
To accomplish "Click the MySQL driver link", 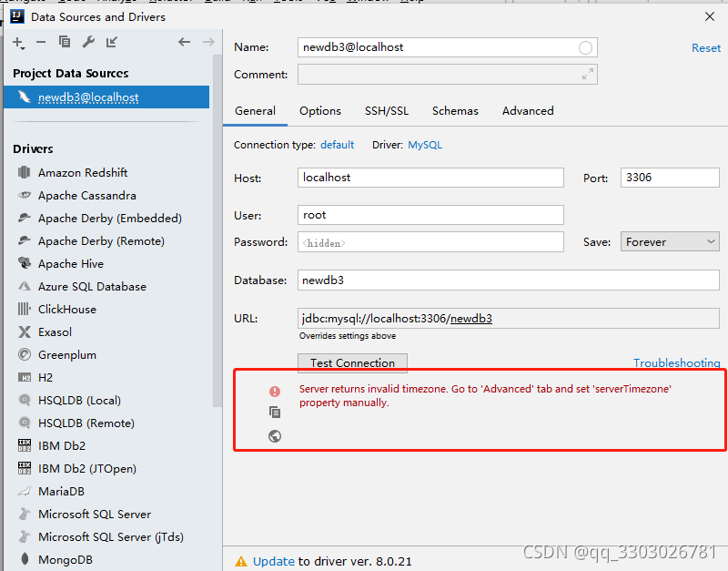I will [425, 145].
